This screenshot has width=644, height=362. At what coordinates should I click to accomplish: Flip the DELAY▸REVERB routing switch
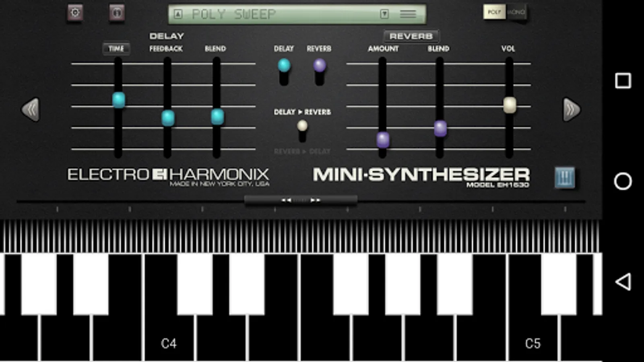(x=302, y=131)
